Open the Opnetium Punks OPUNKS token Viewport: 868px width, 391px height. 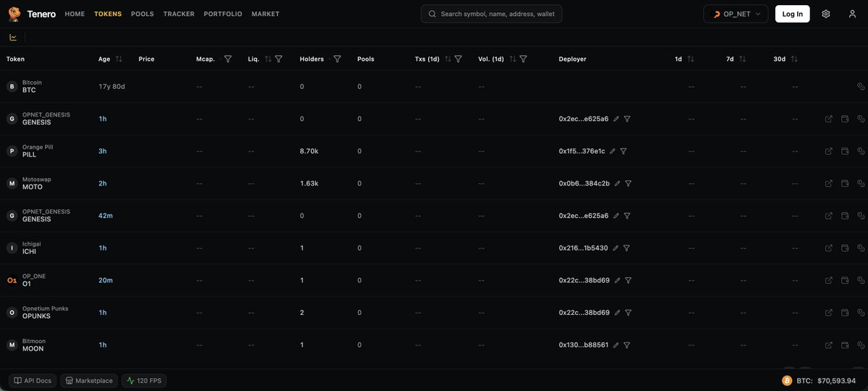point(38,313)
